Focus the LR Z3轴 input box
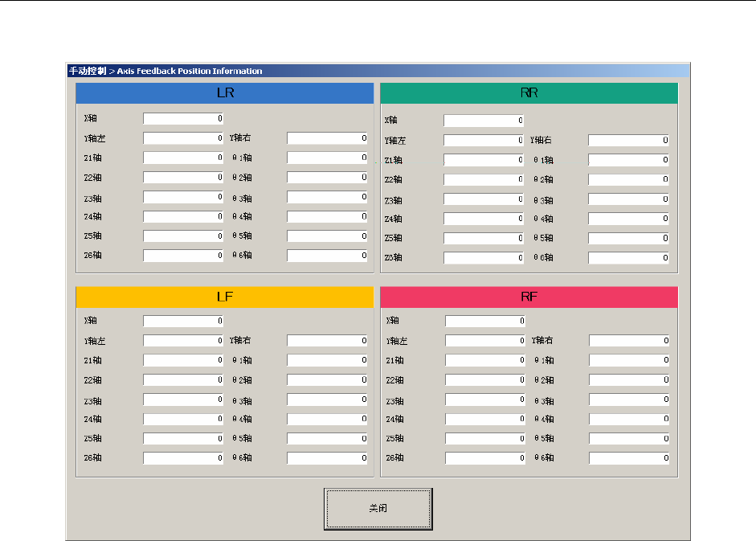Image resolution: width=756 pixels, height=541 pixels. pos(183,198)
